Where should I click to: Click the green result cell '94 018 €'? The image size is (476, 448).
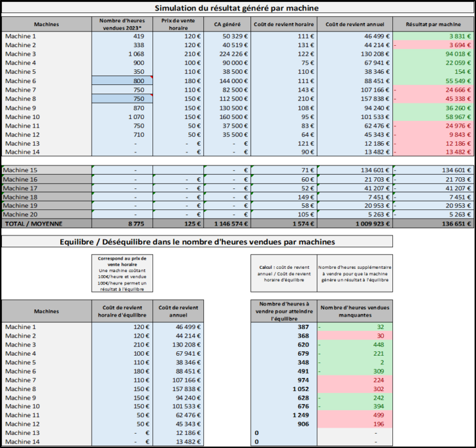(433, 54)
